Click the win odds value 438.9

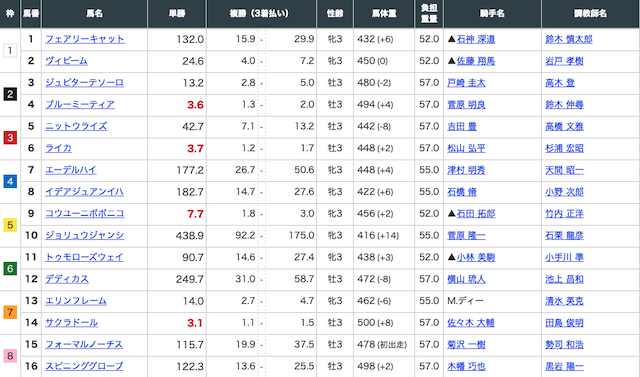(x=190, y=236)
